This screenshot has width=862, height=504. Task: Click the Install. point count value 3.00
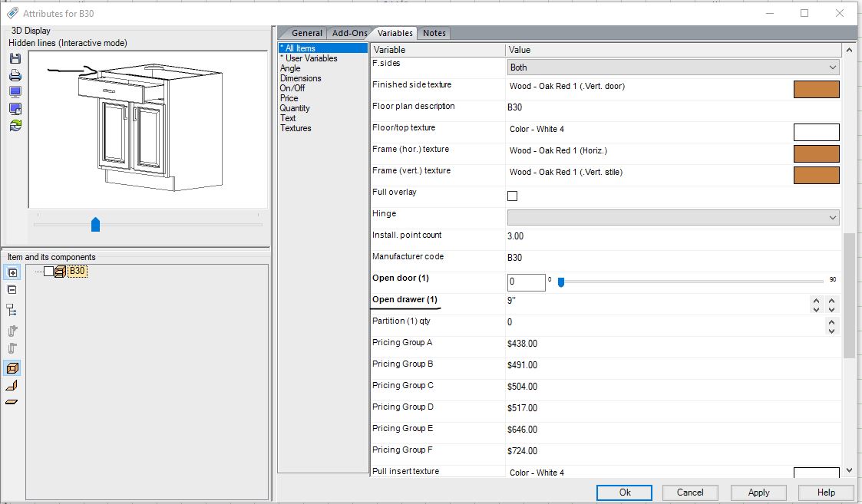[516, 236]
